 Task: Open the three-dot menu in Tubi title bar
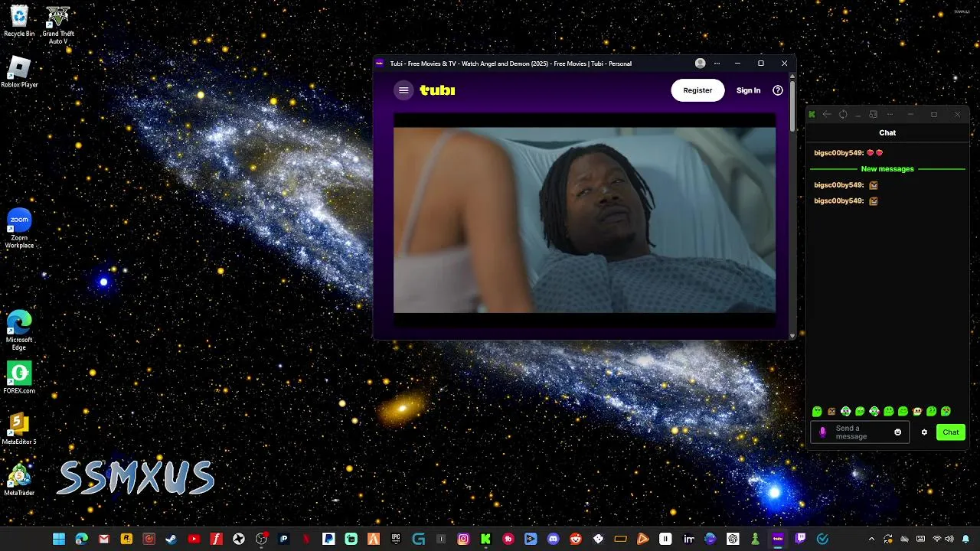pos(717,64)
